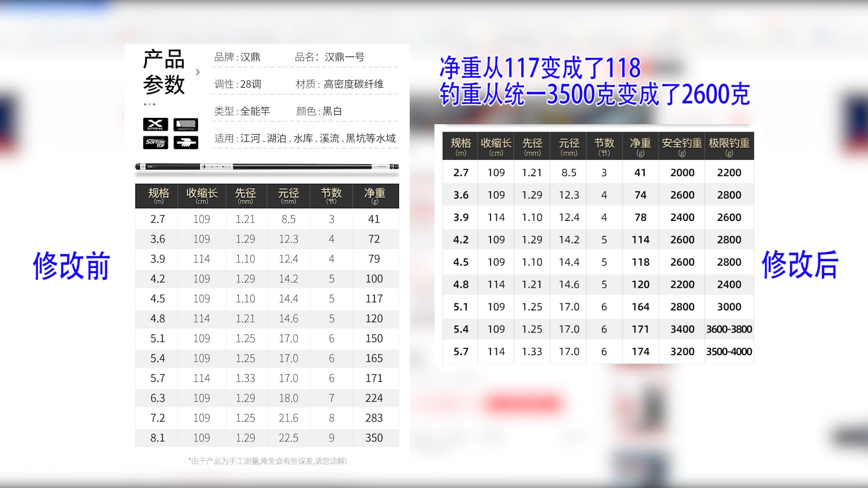Screen dimensions: 868x488
Task: Click the 修改后 label
Action: click(x=800, y=265)
